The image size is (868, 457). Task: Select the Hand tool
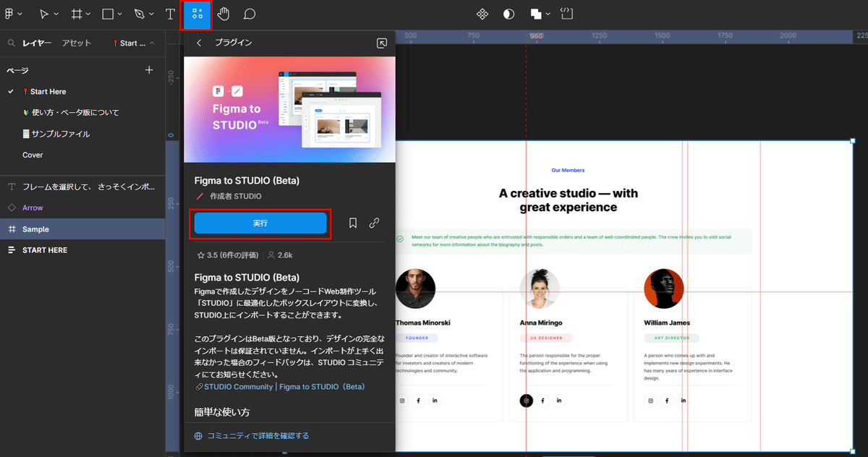click(x=224, y=14)
